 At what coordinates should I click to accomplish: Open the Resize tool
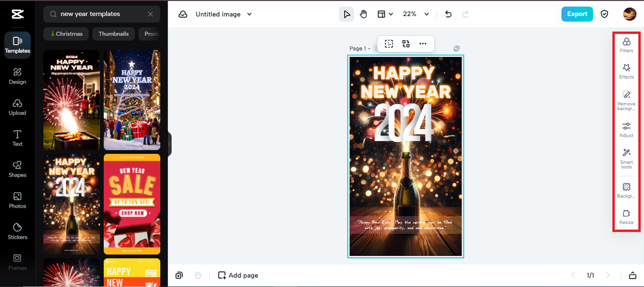click(626, 217)
